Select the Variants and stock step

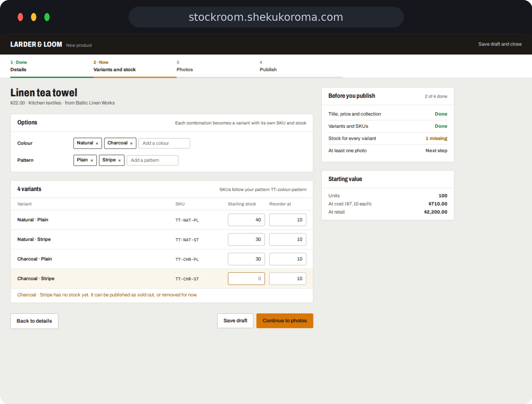coord(135,66)
